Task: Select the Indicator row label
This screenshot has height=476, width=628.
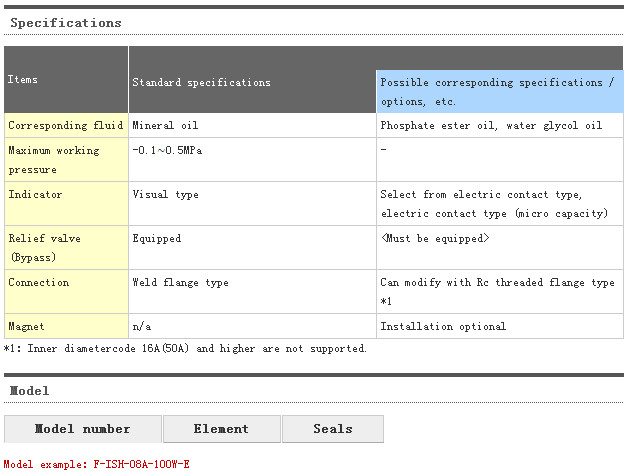Action: pos(35,195)
